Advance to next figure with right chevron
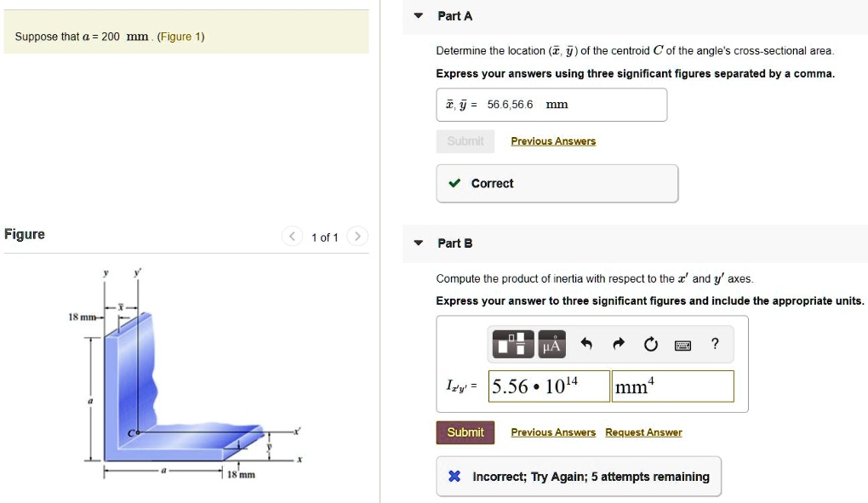Screen dimensions: 868x503 [x=358, y=237]
